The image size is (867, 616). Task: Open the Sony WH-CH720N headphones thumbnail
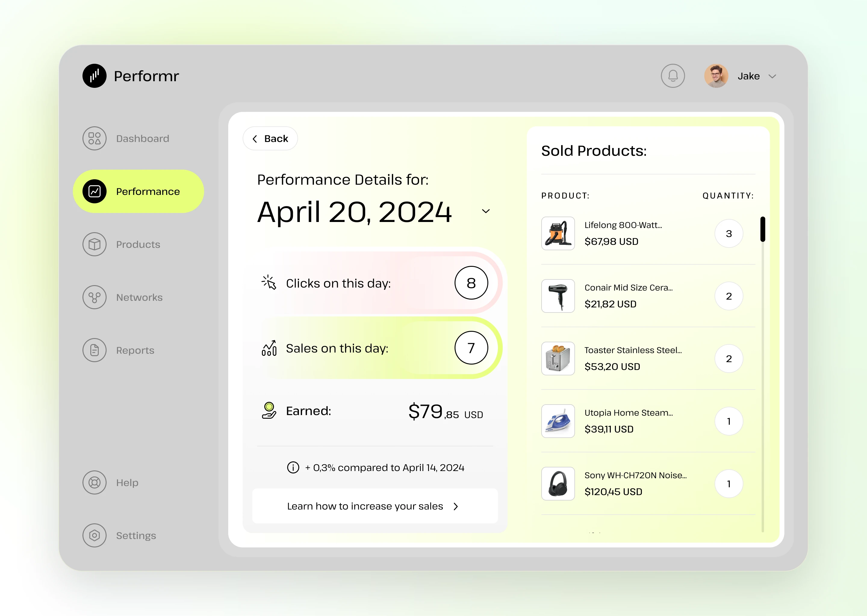(558, 484)
